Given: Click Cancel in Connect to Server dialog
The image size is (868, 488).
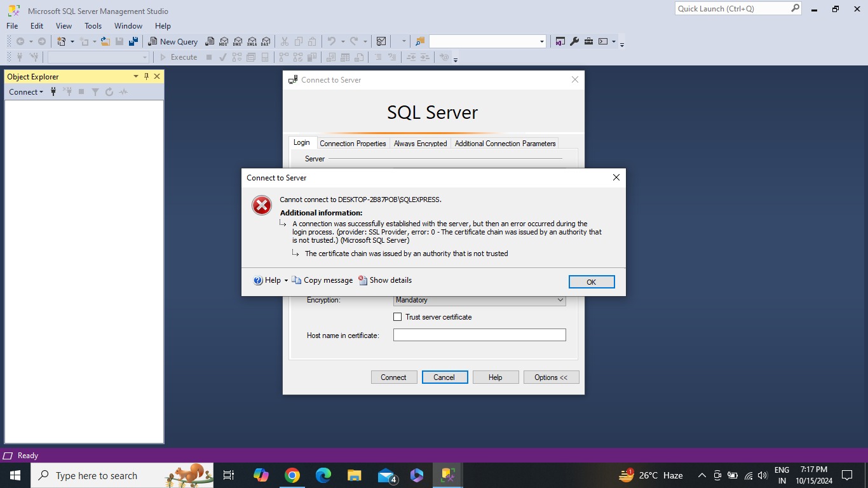Looking at the screenshot, I should (x=445, y=377).
